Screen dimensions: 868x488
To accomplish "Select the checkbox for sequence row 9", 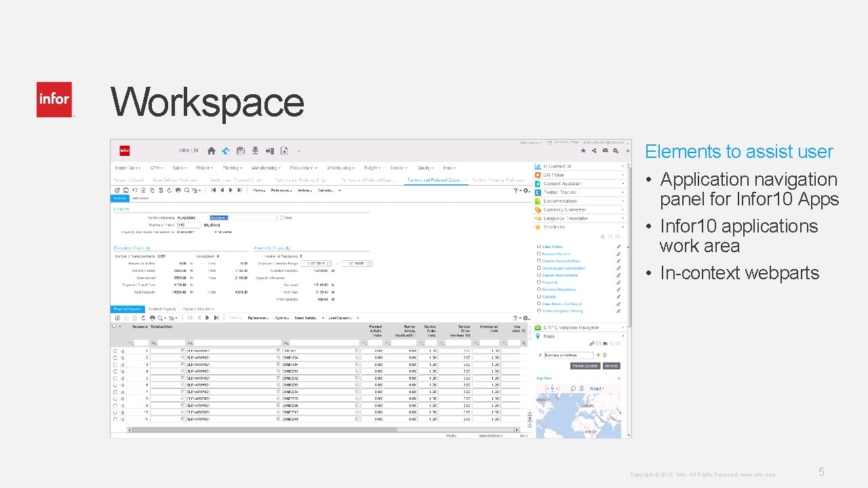I will click(x=115, y=405).
